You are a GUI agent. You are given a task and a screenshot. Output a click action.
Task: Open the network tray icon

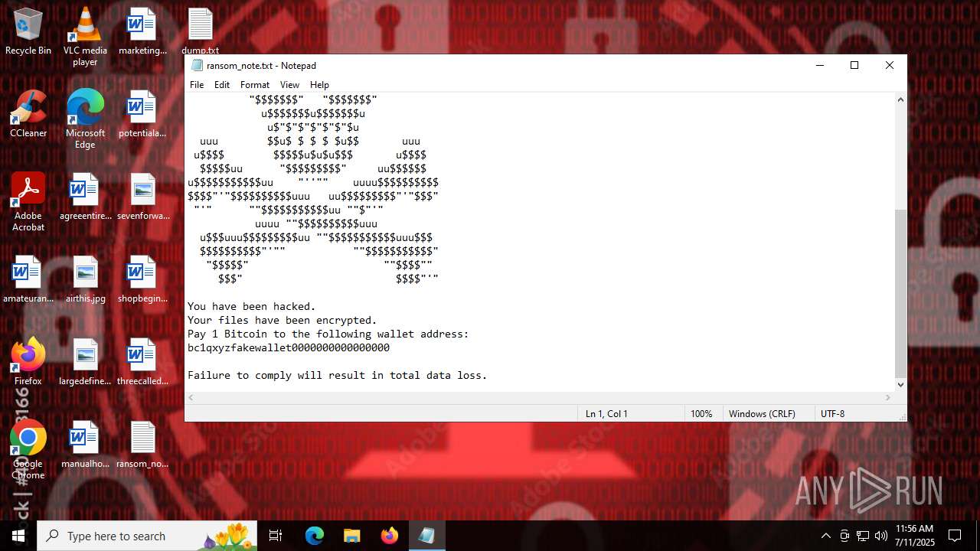click(x=862, y=536)
